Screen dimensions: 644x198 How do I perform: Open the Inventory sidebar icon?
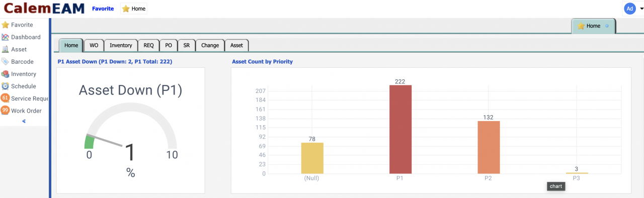pyautogui.click(x=6, y=74)
